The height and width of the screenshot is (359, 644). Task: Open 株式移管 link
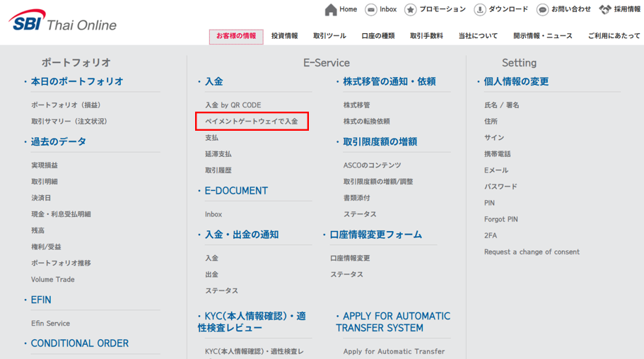(x=356, y=105)
